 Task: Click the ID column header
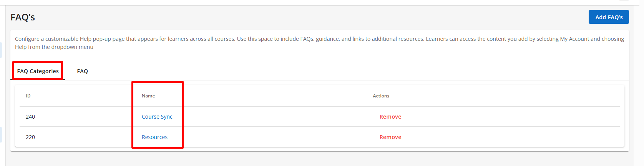(x=28, y=96)
